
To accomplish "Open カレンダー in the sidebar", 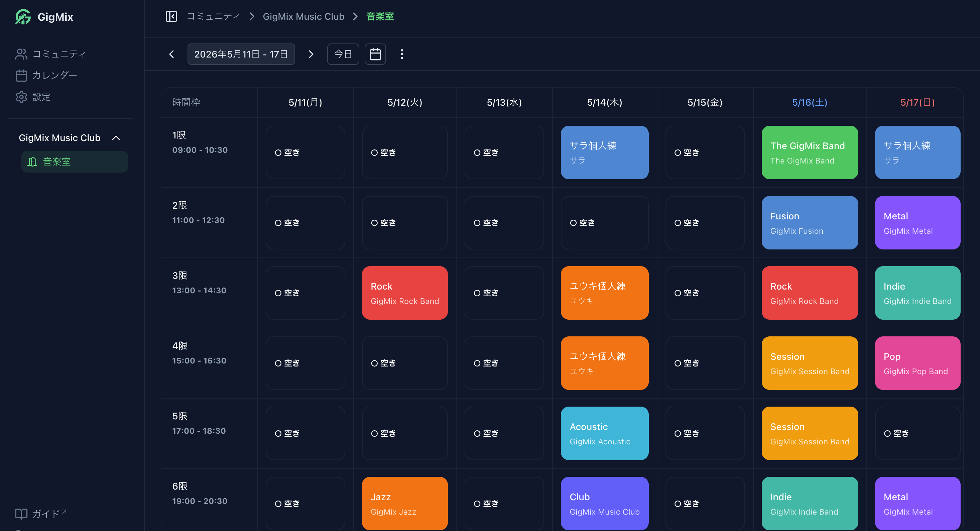I will tap(46, 75).
